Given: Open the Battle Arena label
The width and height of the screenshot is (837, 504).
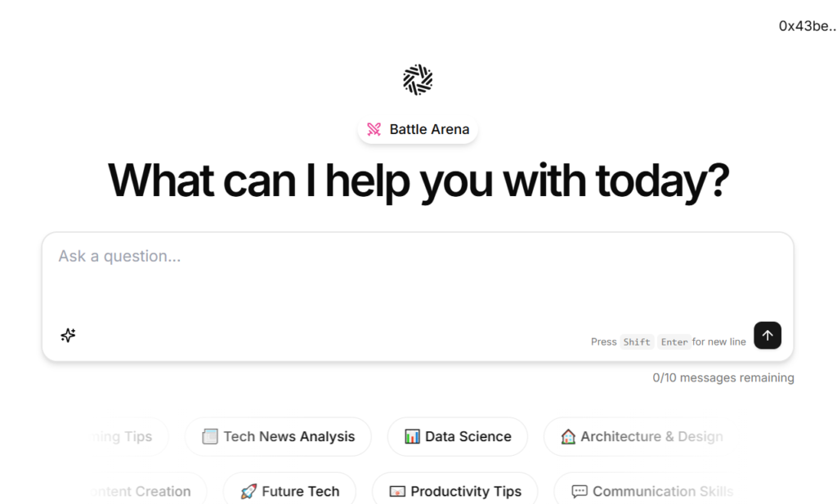Looking at the screenshot, I should click(x=429, y=129).
